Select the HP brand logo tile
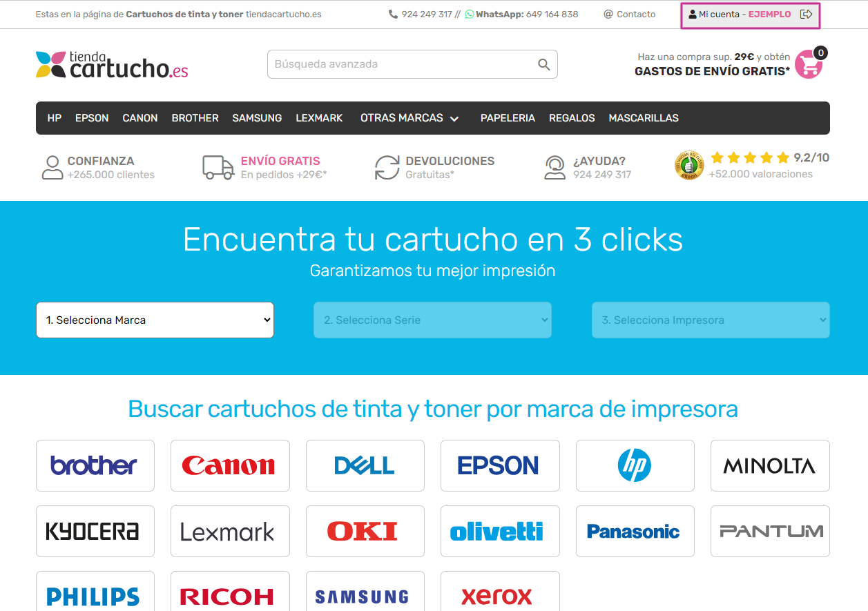 (x=635, y=465)
